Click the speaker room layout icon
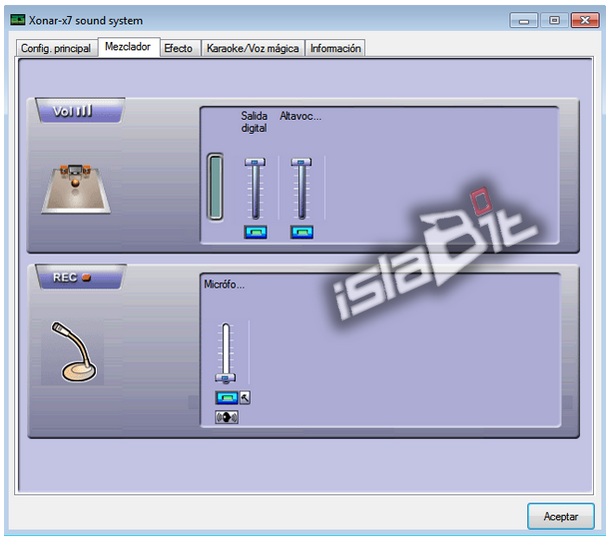 (76, 189)
